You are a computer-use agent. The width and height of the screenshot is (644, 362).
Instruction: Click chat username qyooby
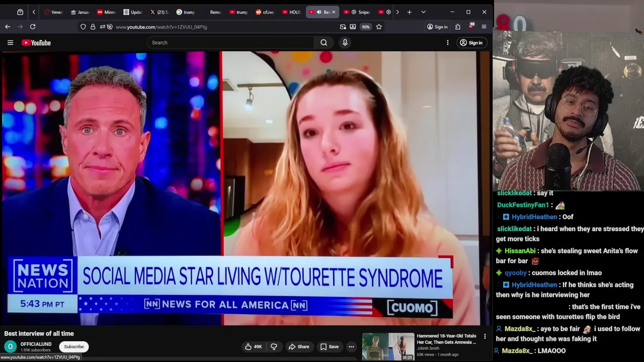pyautogui.click(x=515, y=273)
